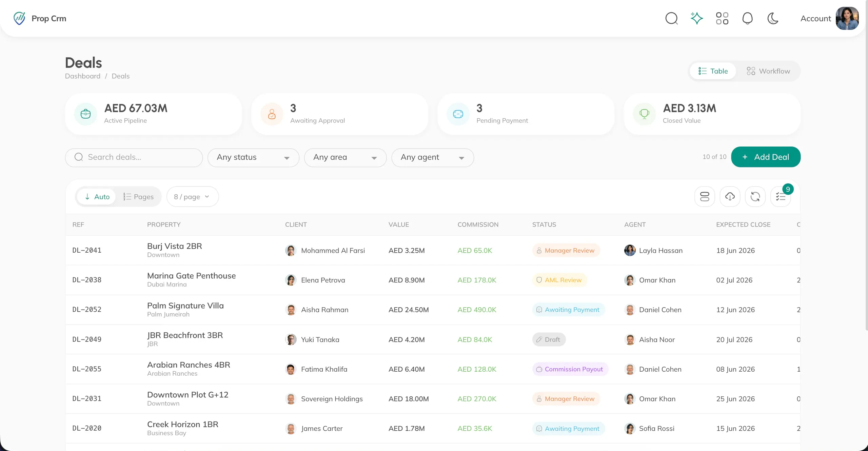The height and width of the screenshot is (451, 868).
Task: Open the Any area dropdown
Action: coord(345,157)
